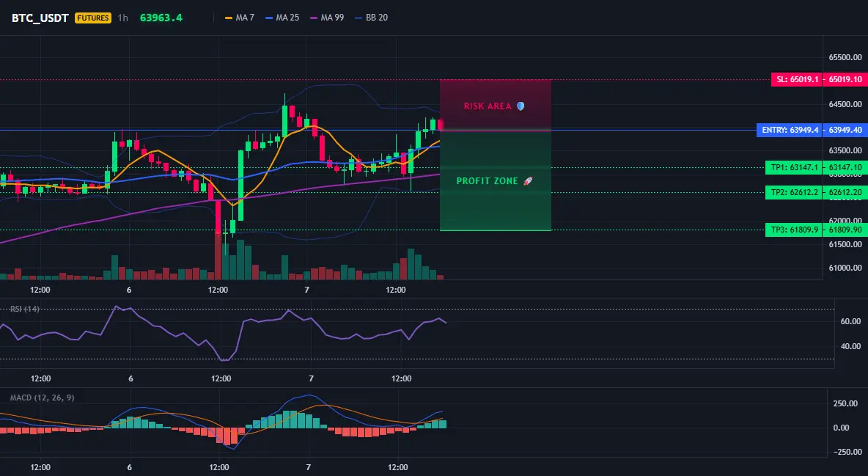Click the BTC_USDT symbol name

point(40,18)
